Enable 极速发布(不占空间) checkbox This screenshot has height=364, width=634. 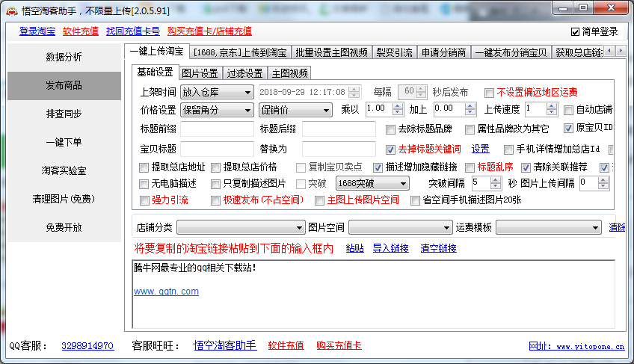(215, 200)
